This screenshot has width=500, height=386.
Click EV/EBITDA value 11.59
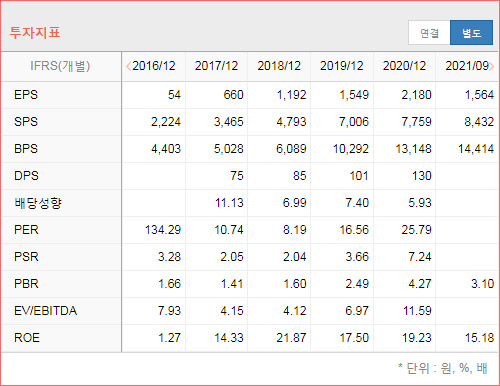pos(417,311)
